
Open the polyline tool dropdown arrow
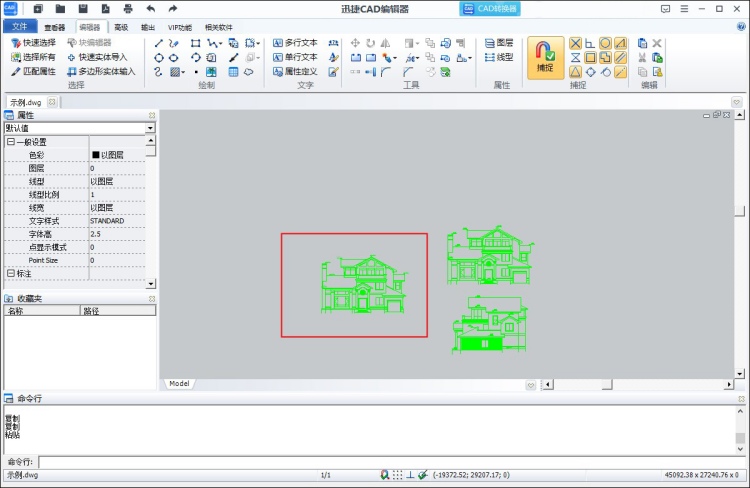click(x=221, y=44)
